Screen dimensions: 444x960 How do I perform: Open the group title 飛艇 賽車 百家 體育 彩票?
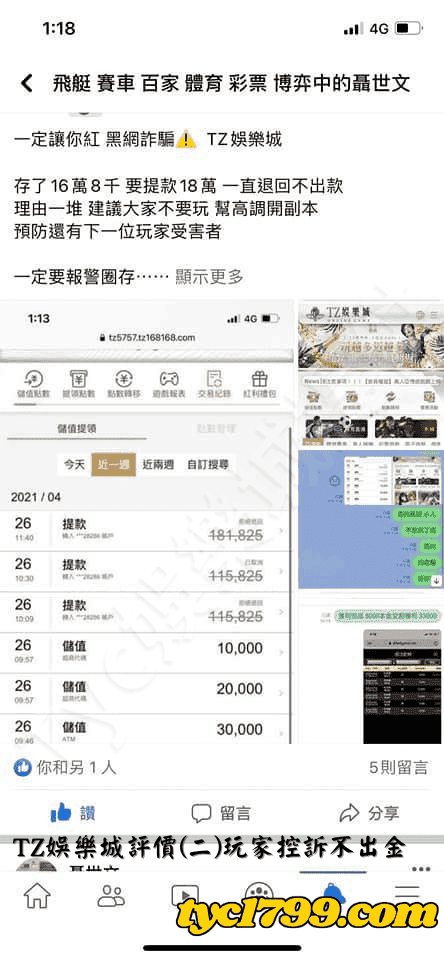(x=231, y=83)
